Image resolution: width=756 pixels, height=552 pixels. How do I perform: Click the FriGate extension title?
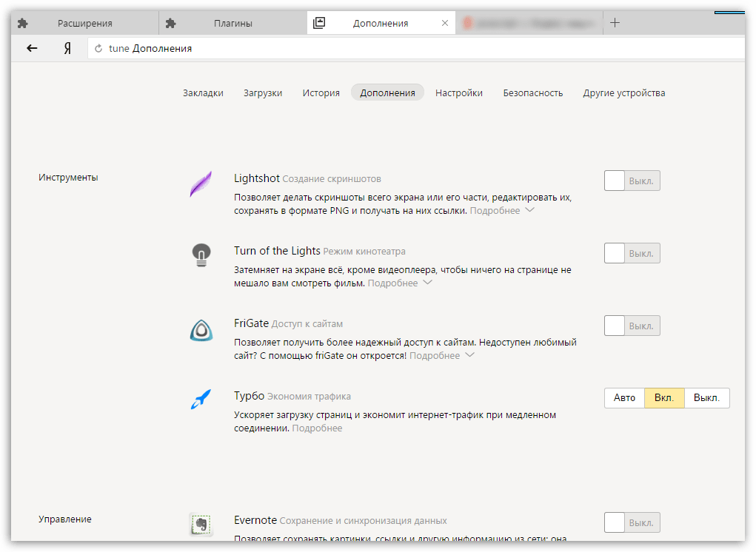(x=251, y=323)
